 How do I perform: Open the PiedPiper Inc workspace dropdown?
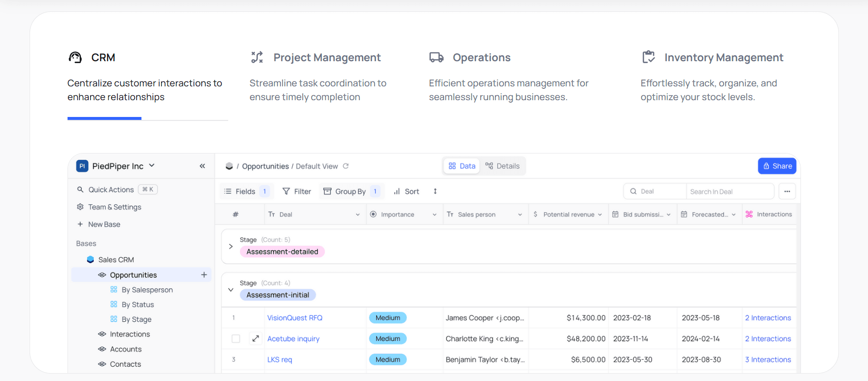(x=152, y=166)
